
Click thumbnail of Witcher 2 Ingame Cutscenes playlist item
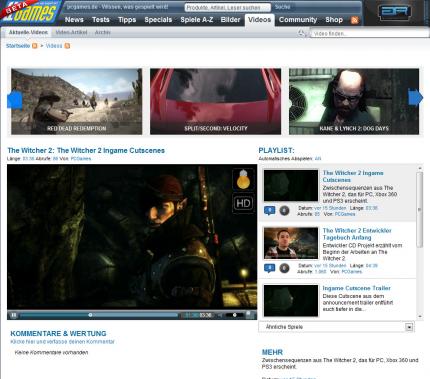pyautogui.click(x=291, y=185)
